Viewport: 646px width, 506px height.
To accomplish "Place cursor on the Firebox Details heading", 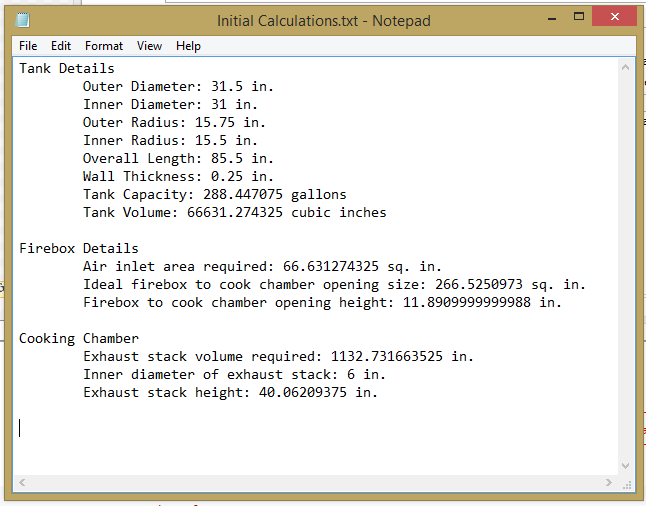I will click(x=79, y=249).
